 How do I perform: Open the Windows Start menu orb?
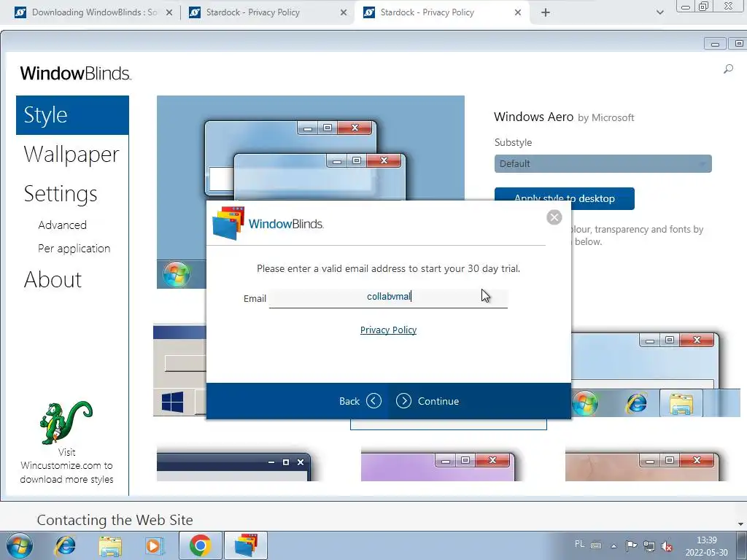(20, 545)
